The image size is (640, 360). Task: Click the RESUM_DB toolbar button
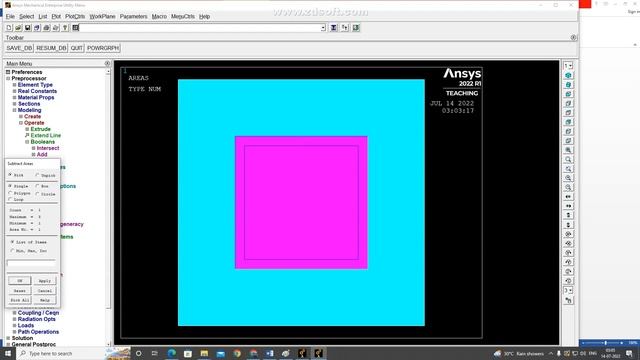pyautogui.click(x=51, y=48)
